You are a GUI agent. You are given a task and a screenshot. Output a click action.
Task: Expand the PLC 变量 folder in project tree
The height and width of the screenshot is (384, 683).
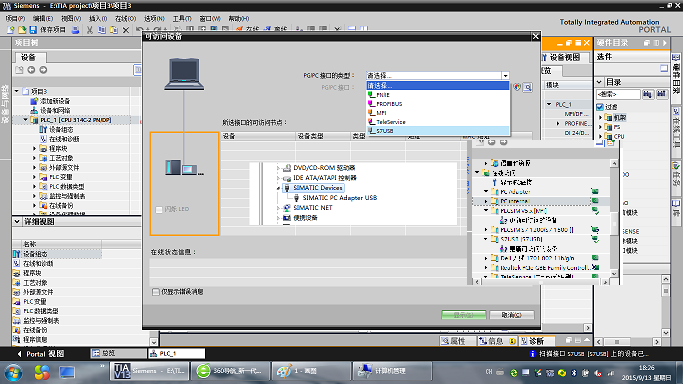(34, 177)
